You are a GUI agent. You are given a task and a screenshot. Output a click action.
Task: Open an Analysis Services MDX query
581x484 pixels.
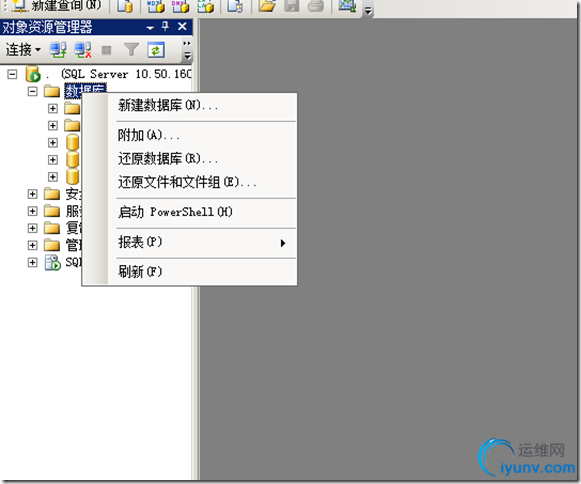(156, 6)
